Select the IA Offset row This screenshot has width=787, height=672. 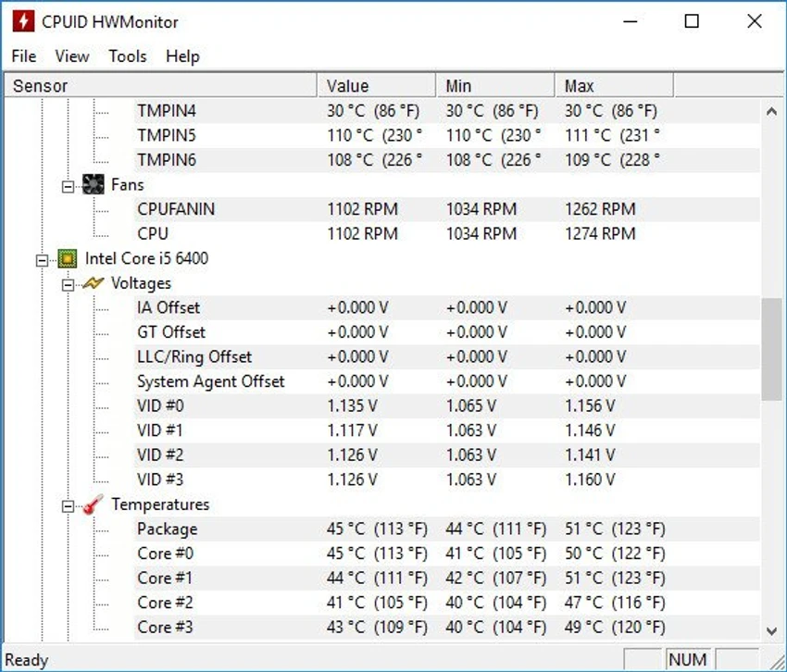coord(446,307)
